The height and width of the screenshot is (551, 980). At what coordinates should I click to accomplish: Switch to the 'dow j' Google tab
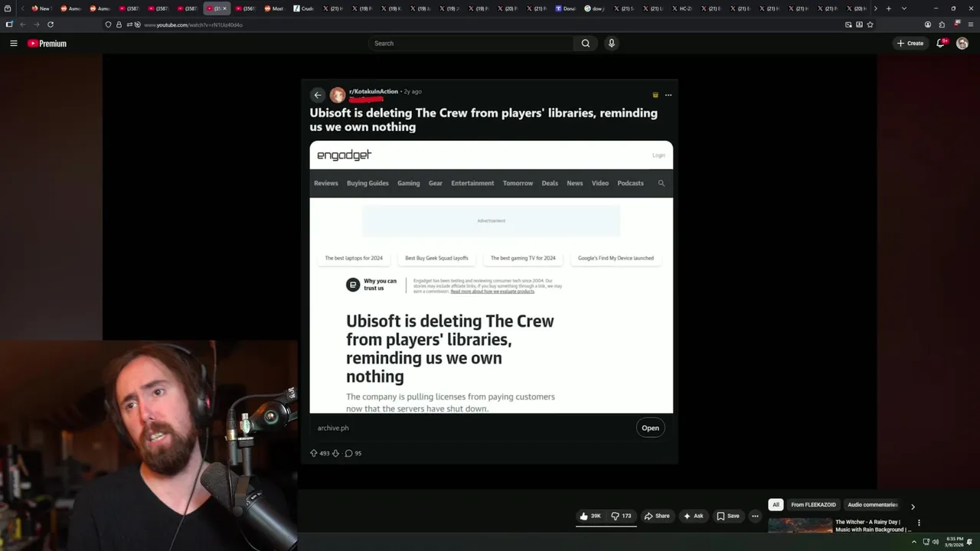click(595, 8)
